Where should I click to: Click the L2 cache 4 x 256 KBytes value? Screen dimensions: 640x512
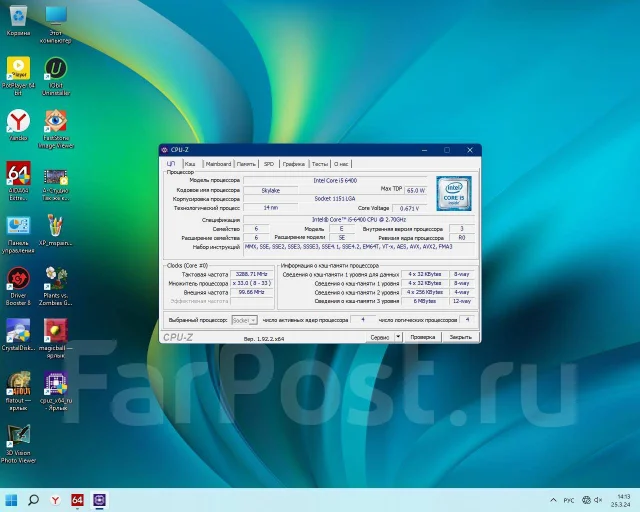[x=424, y=292]
